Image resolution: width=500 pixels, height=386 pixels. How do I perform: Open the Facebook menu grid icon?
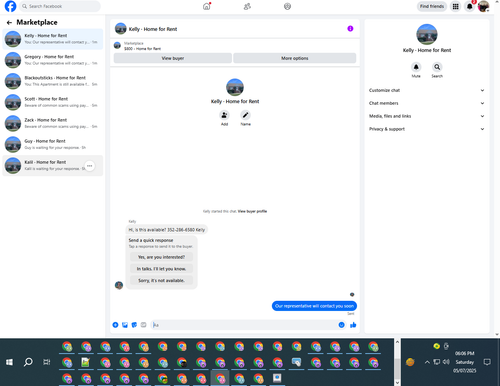click(455, 6)
